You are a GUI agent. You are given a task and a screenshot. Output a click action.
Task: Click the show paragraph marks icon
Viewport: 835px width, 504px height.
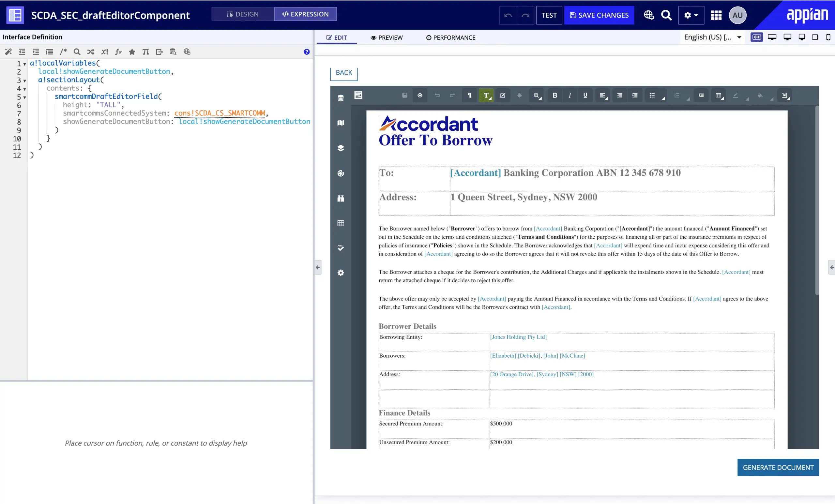(469, 96)
